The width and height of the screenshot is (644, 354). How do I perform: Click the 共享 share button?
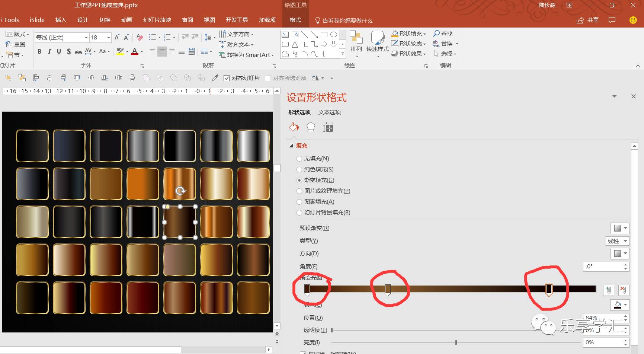tap(587, 20)
